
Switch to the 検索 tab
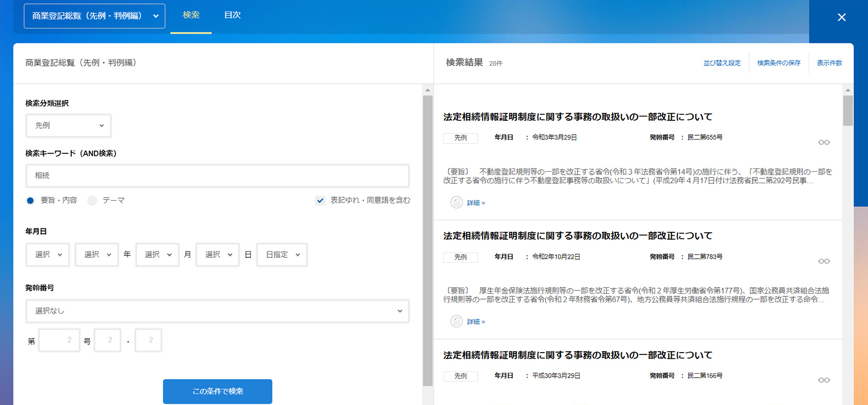[191, 15]
